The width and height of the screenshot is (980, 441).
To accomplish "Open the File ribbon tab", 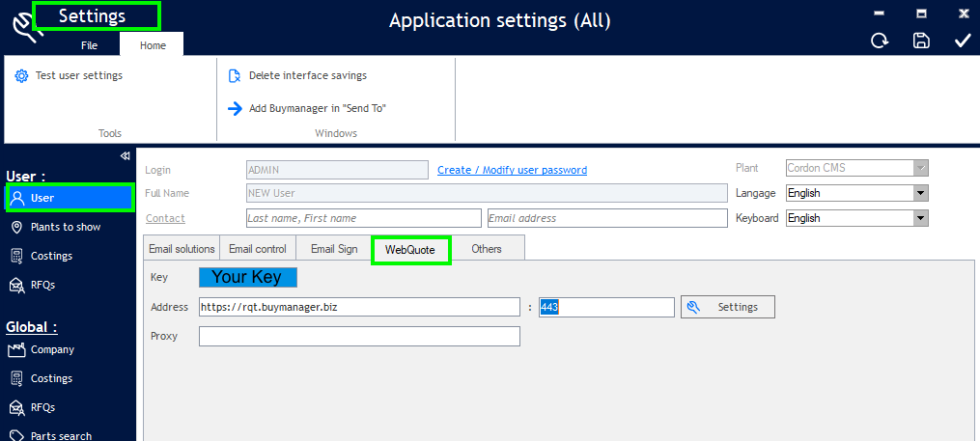I will pos(89,45).
